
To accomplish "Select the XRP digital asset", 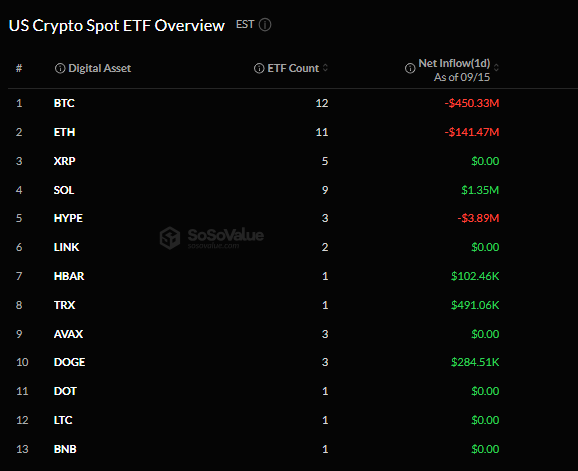I will tap(65, 161).
